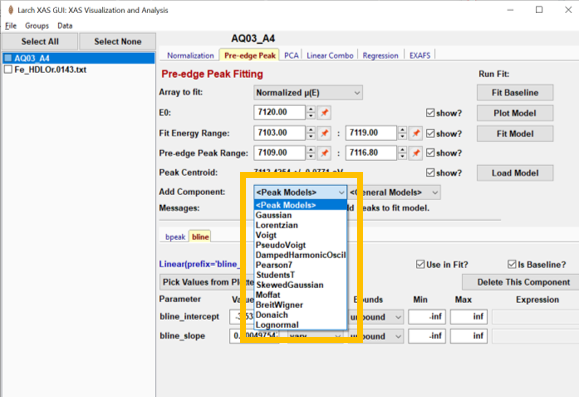Open the Array to fit dropdown
579x397 pixels.
(x=308, y=93)
